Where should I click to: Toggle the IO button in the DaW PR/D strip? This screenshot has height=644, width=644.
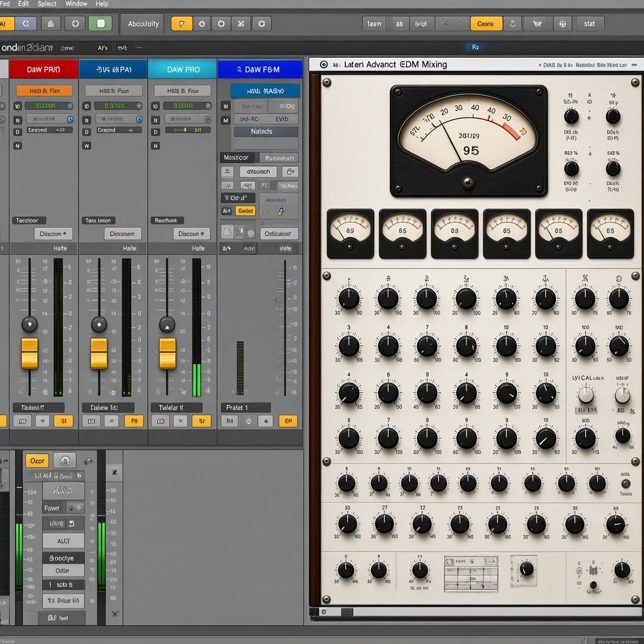18,106
